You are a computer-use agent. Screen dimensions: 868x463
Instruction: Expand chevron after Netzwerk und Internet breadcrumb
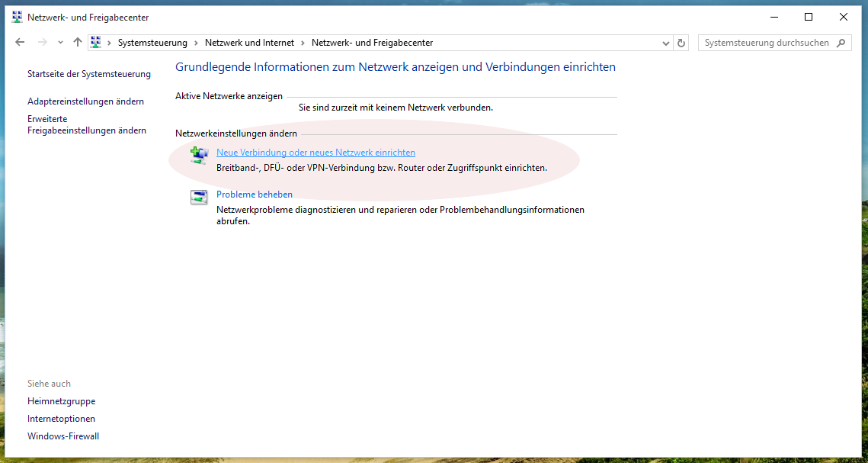tap(303, 43)
